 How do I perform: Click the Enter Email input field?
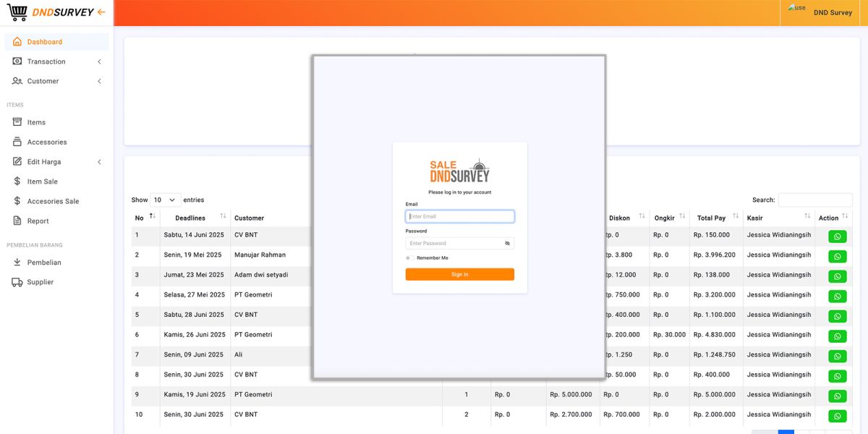(459, 216)
